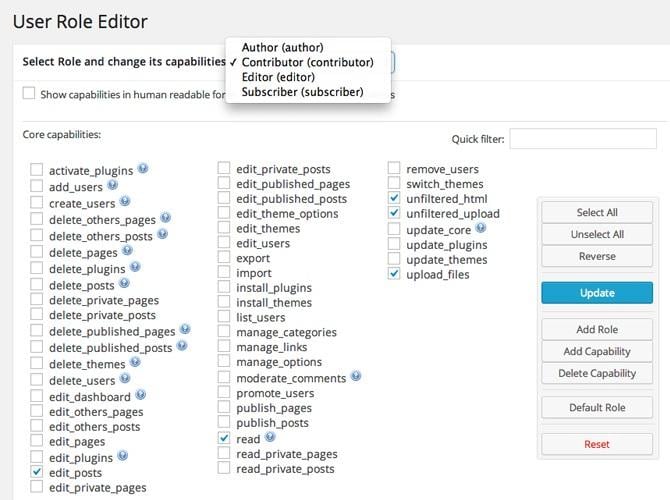Click help icon beside delete_others_pages

pyautogui.click(x=165, y=217)
